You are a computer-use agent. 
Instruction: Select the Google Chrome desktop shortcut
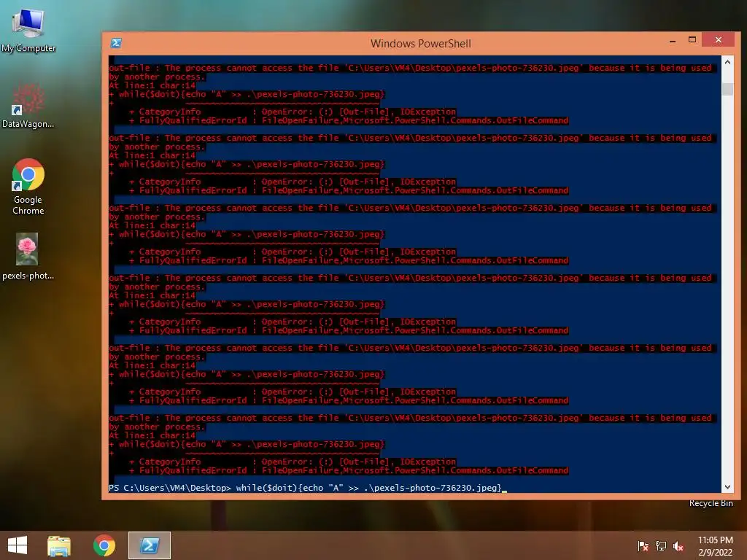(28, 186)
